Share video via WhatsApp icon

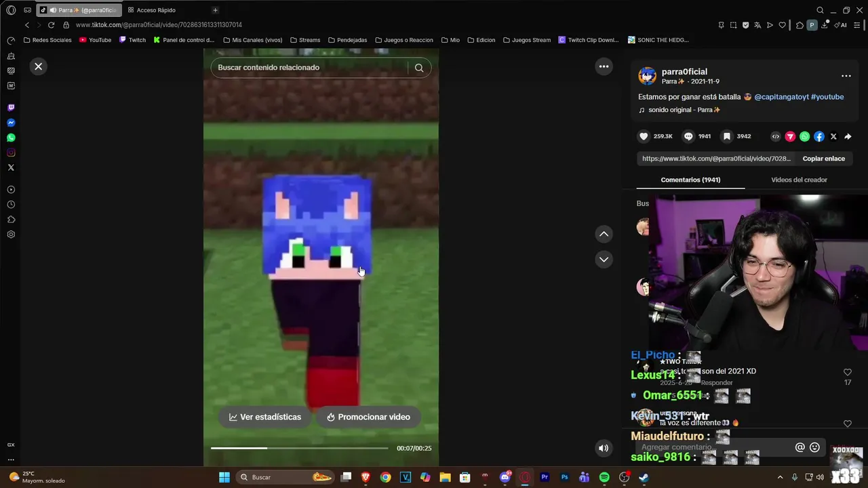pos(804,136)
